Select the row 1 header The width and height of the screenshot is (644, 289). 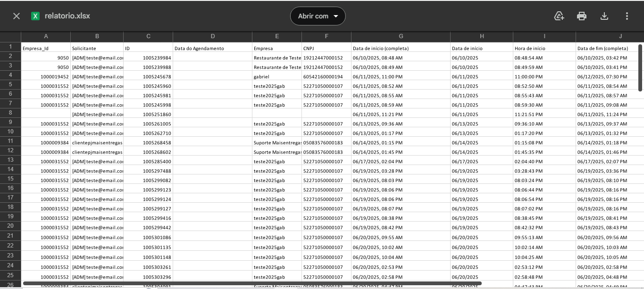click(10, 47)
